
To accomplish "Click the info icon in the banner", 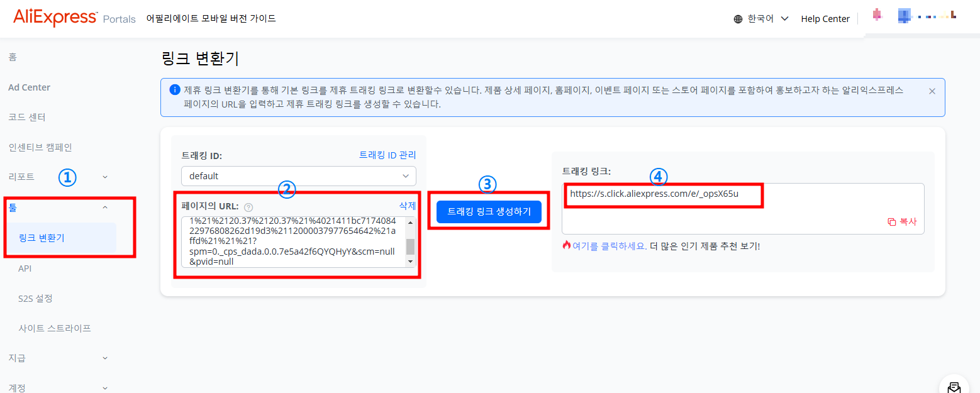I will 175,90.
